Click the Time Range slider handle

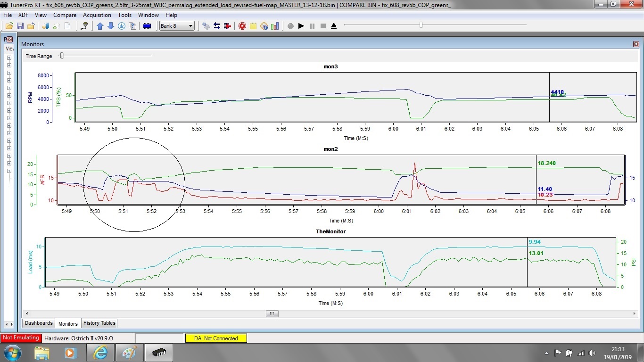tap(61, 56)
